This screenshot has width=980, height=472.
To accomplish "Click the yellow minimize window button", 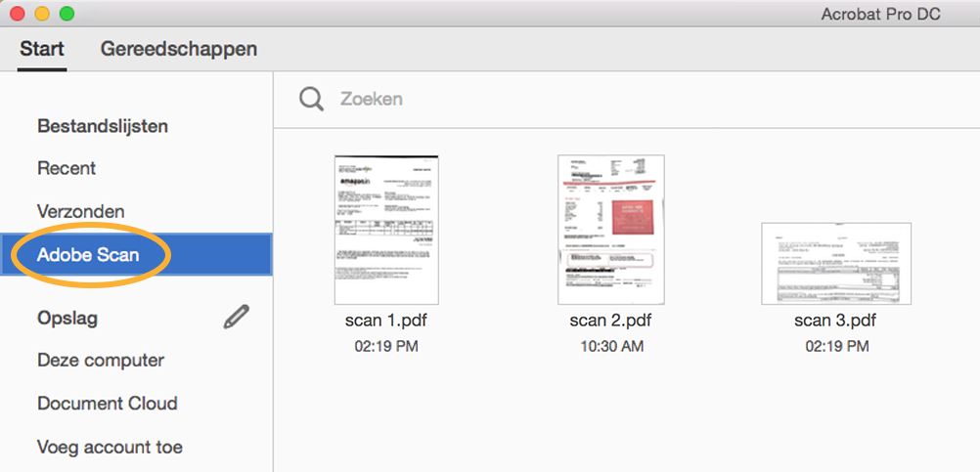I will (x=42, y=13).
